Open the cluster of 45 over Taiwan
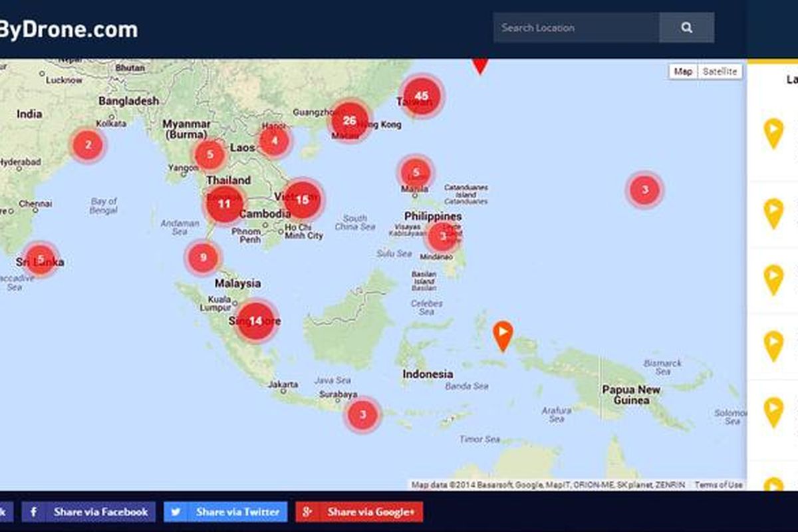Screen dimensions: 798x532 coord(421,96)
